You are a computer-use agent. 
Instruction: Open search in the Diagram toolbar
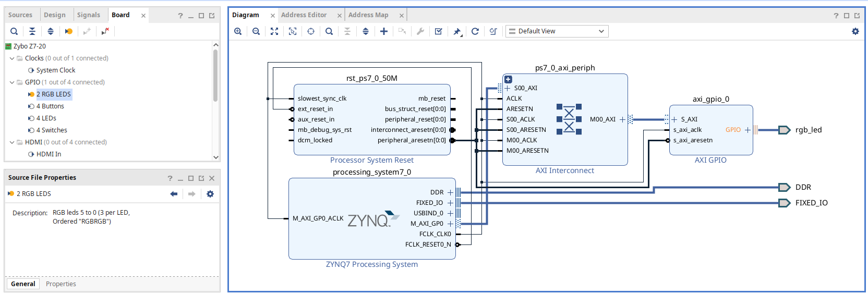click(329, 31)
